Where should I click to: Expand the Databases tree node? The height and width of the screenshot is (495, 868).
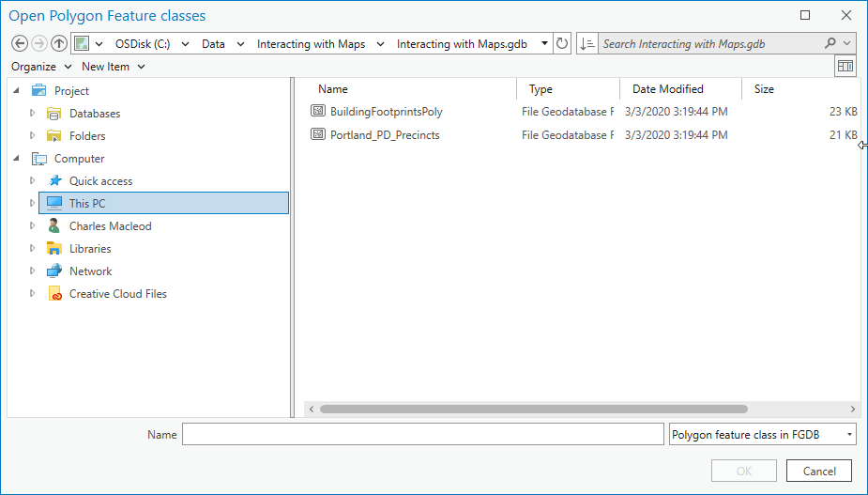[x=33, y=114]
